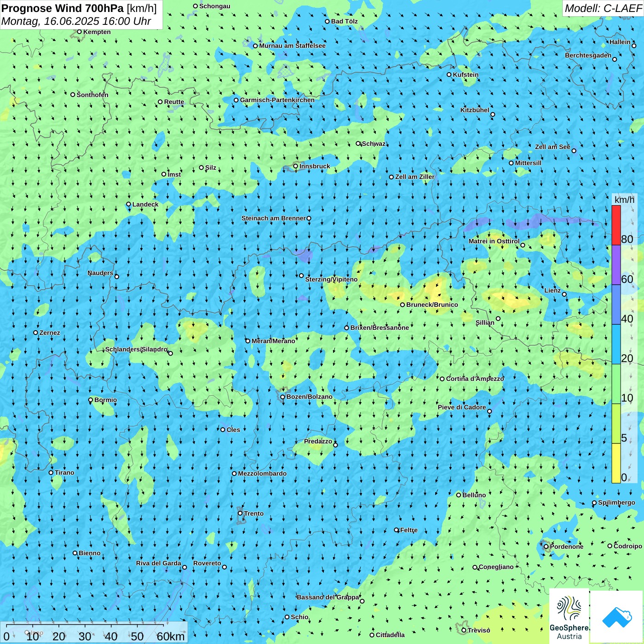Click the 'Murnau am Staffelsee' label

point(293,46)
